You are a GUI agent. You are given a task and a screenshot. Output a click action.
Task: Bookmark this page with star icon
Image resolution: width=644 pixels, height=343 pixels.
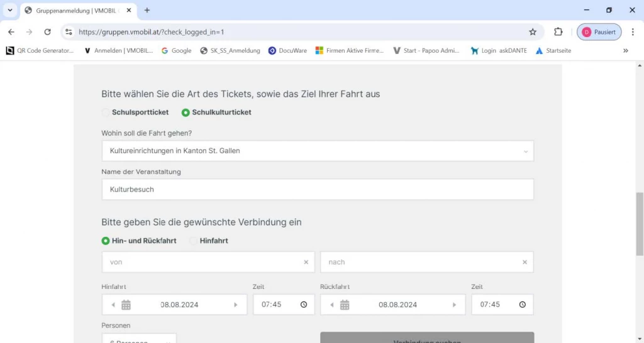tap(533, 32)
